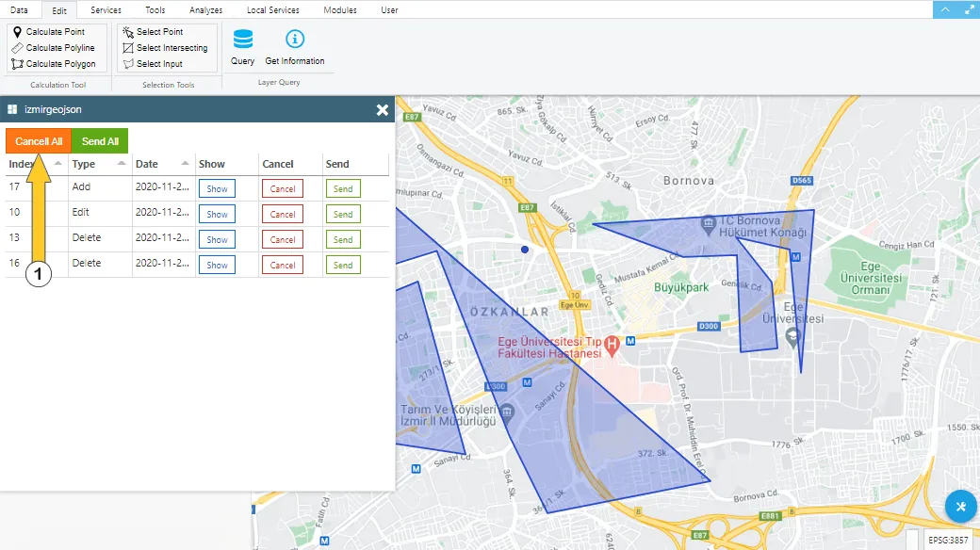Open the Analyzes tab

(x=205, y=10)
